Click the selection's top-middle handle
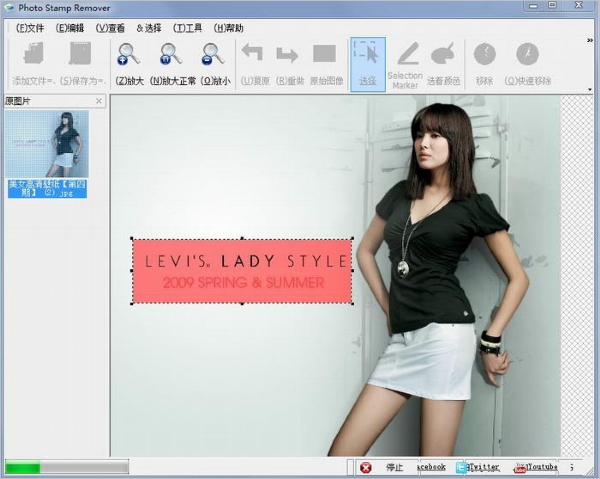The height and width of the screenshot is (479, 600). tap(242, 238)
